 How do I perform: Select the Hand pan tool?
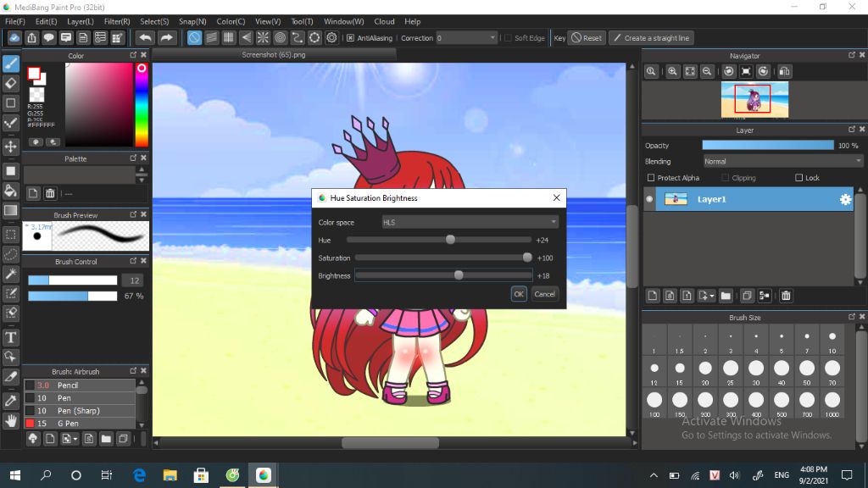[10, 420]
